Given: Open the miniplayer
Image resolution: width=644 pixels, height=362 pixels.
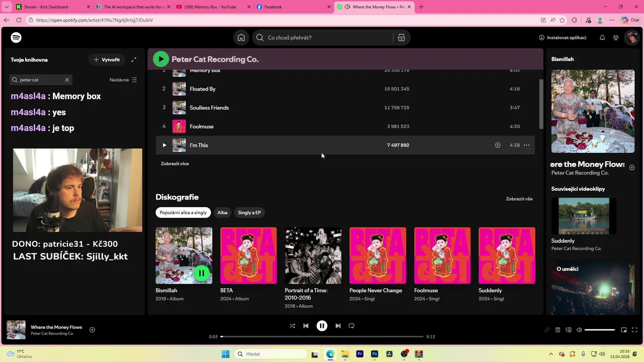Looking at the screenshot, I should [624, 330].
